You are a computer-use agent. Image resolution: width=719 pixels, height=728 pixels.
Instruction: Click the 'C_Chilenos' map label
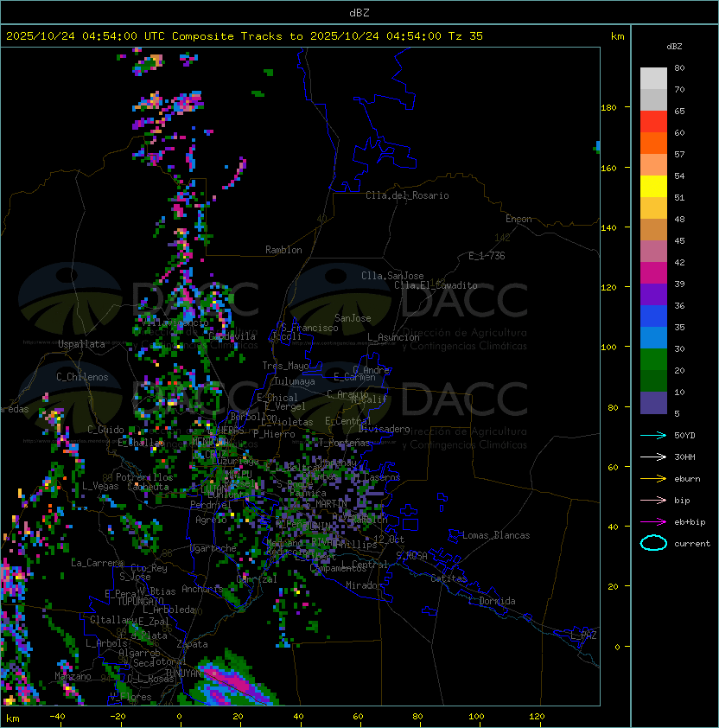[x=82, y=377]
